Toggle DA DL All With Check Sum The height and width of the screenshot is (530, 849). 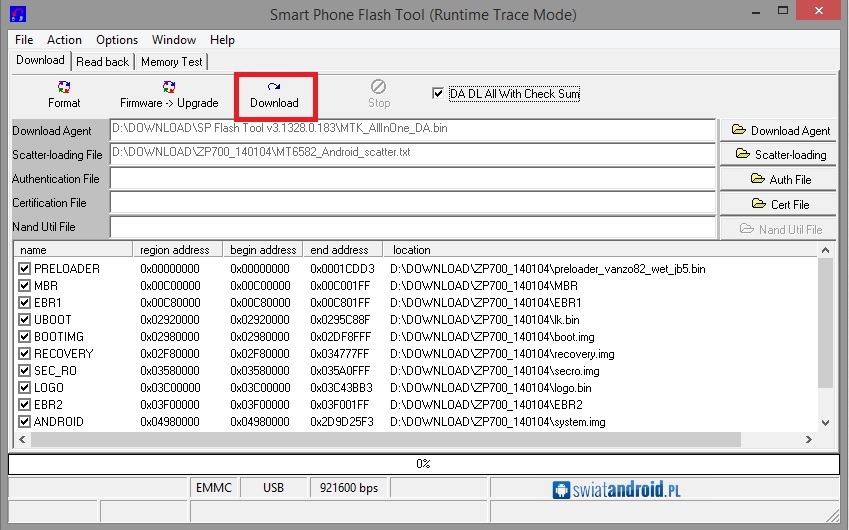click(438, 94)
